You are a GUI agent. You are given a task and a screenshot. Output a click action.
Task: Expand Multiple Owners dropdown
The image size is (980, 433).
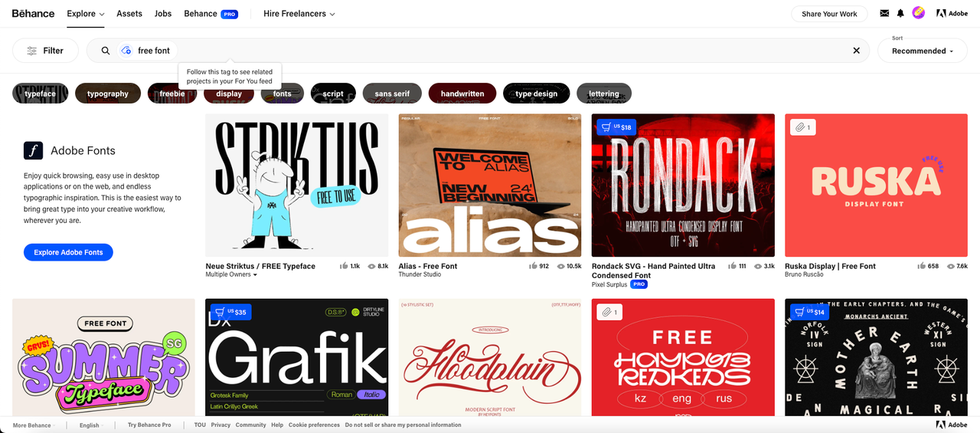232,274
